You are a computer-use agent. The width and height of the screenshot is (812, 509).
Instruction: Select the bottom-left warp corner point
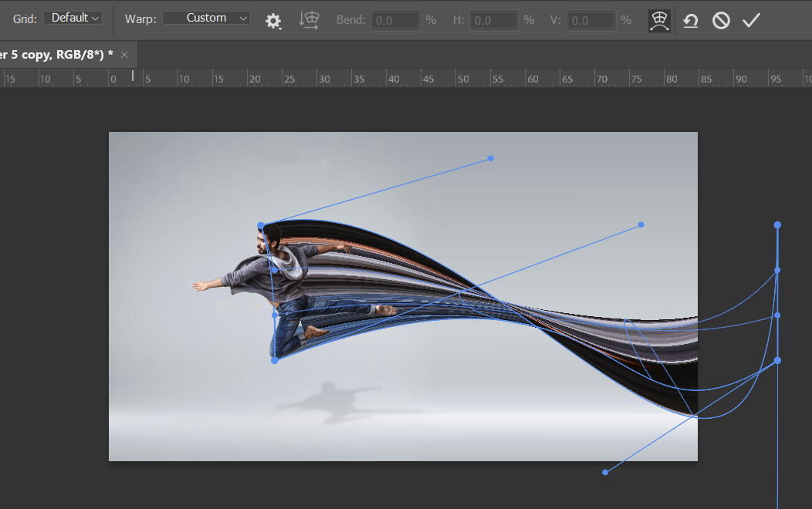[x=275, y=360]
